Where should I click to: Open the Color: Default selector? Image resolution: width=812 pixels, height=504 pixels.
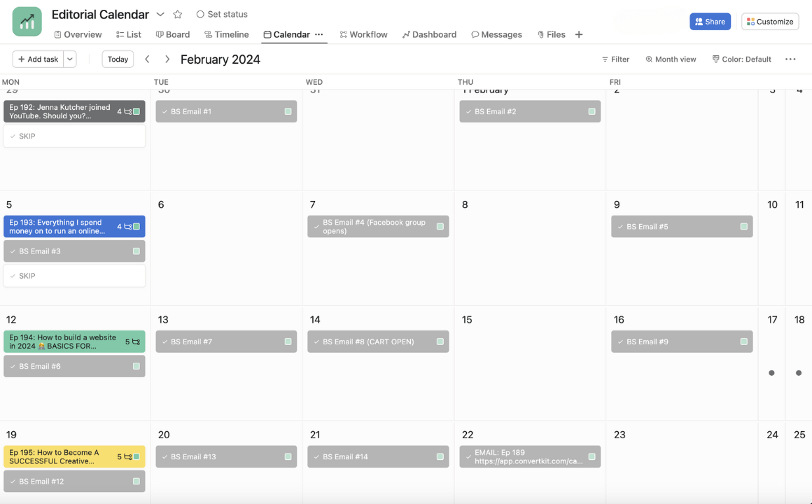pos(741,59)
